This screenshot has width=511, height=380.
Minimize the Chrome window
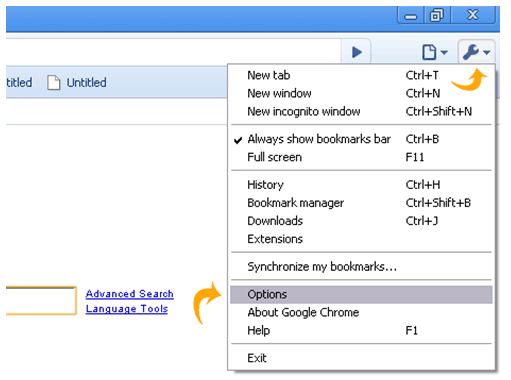pos(411,15)
